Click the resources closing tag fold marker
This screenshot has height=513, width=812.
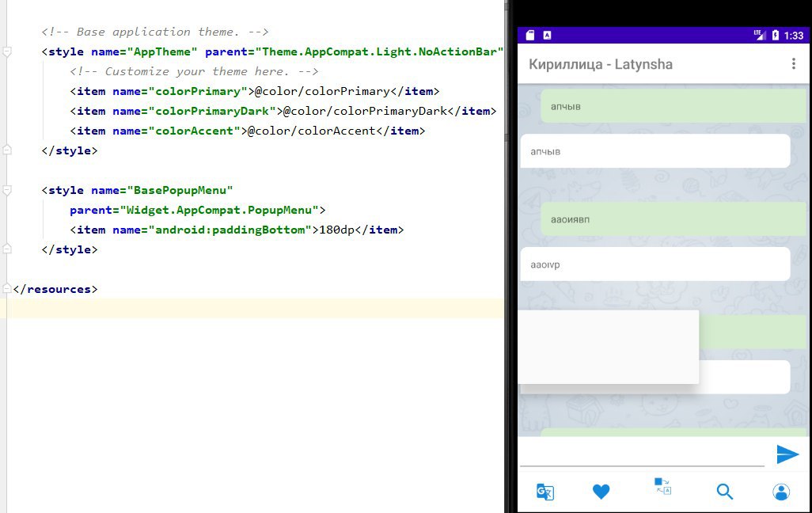7,289
